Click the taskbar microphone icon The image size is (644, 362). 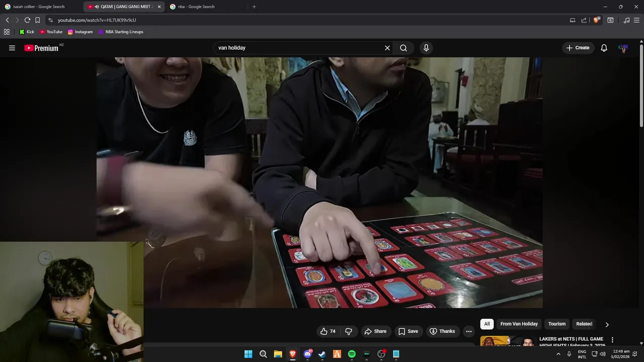569,354
